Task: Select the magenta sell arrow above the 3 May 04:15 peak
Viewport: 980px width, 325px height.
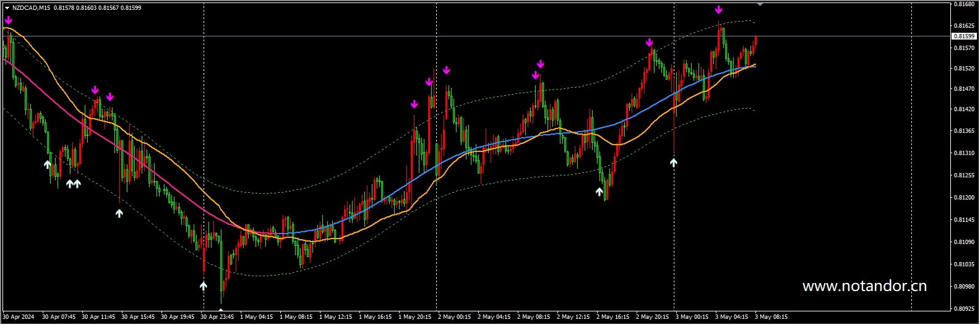Action: [718, 10]
